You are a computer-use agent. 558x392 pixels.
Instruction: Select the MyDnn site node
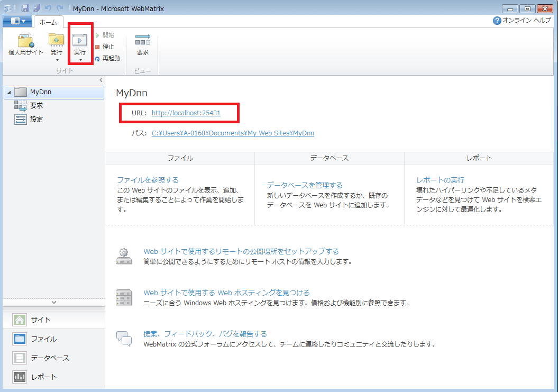54,92
